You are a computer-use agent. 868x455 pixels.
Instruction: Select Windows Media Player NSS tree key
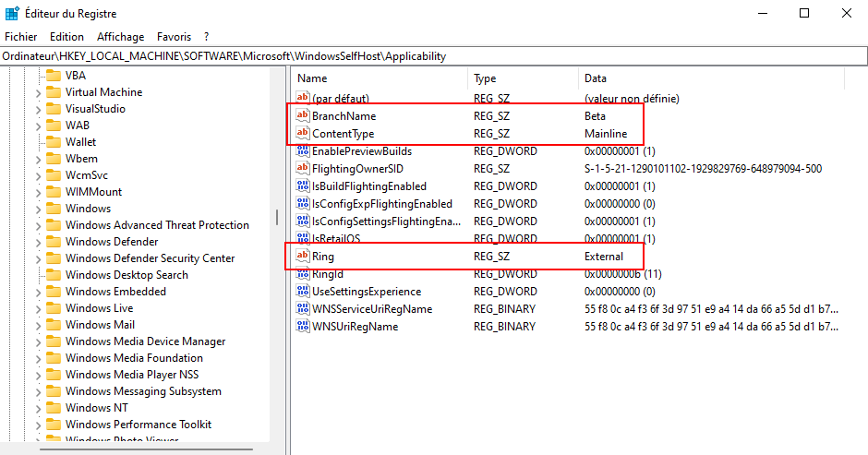pyautogui.click(x=132, y=374)
